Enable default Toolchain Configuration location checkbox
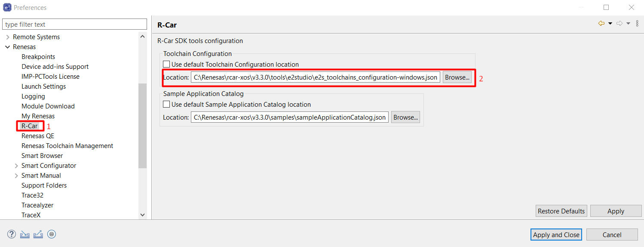 166,65
